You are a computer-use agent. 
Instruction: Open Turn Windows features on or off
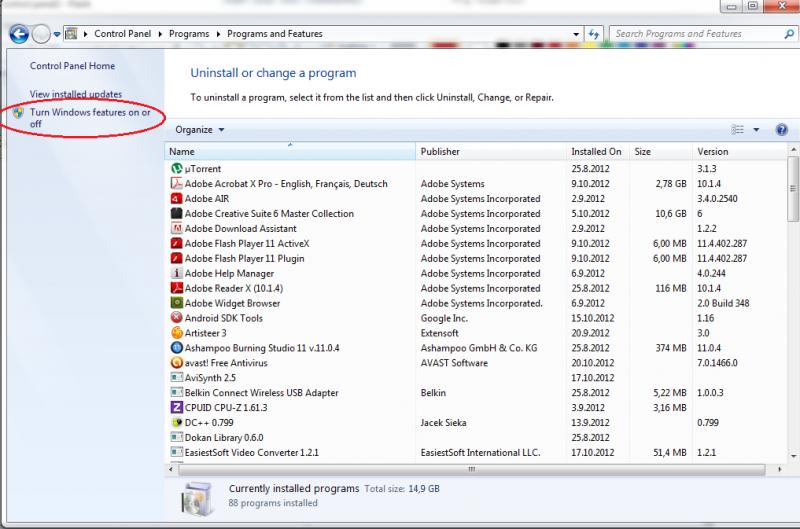(90, 118)
